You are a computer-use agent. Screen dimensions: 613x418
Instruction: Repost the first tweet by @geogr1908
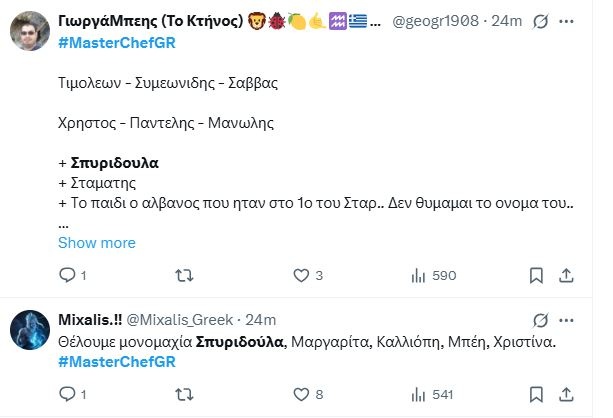[x=184, y=275]
